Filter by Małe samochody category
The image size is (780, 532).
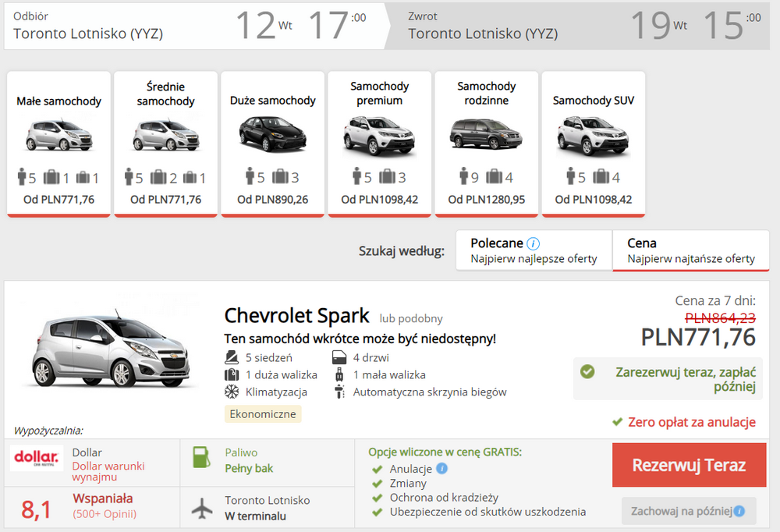[58, 144]
